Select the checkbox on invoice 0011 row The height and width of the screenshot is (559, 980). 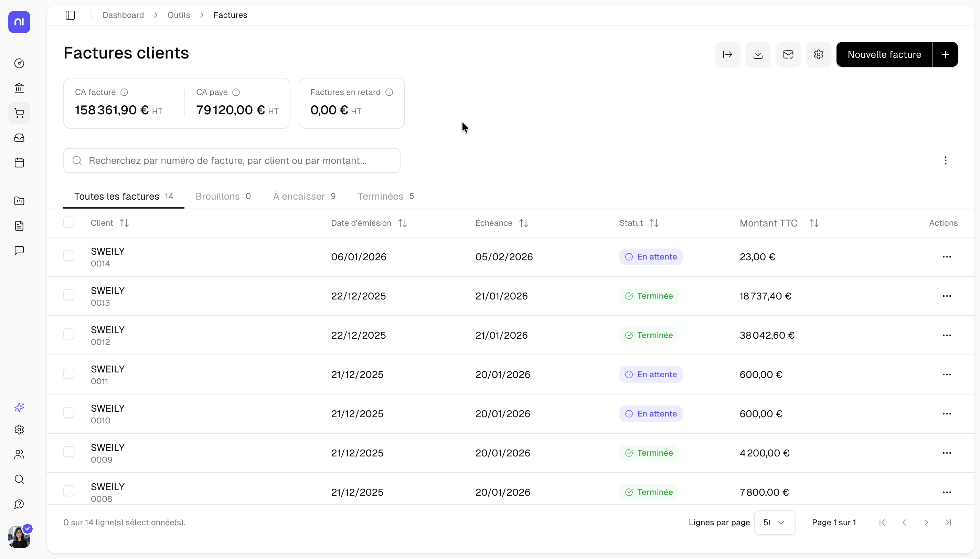(69, 372)
